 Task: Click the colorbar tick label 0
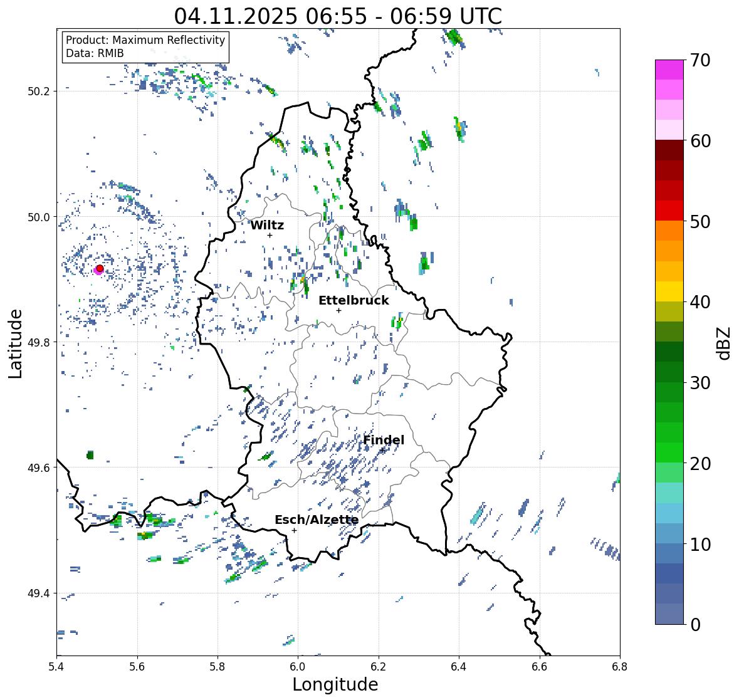point(695,625)
